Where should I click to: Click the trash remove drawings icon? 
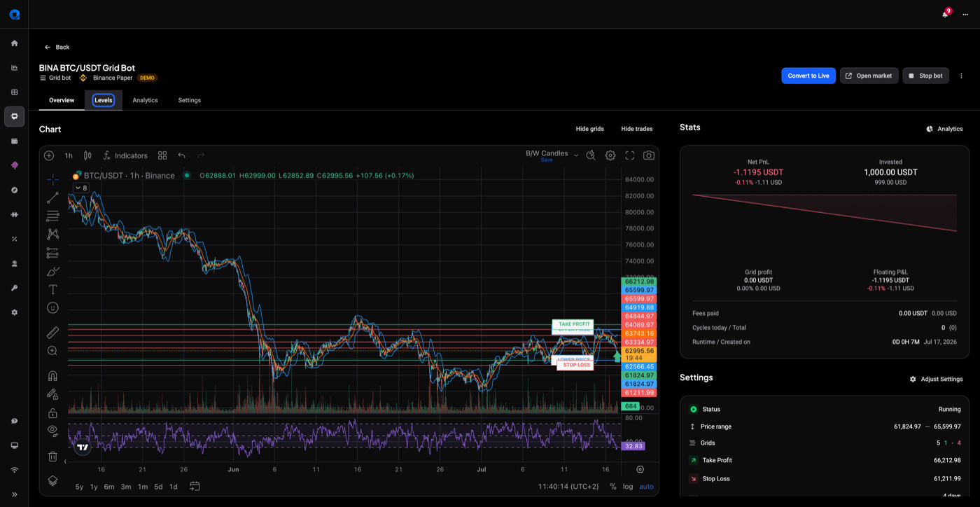[52, 457]
